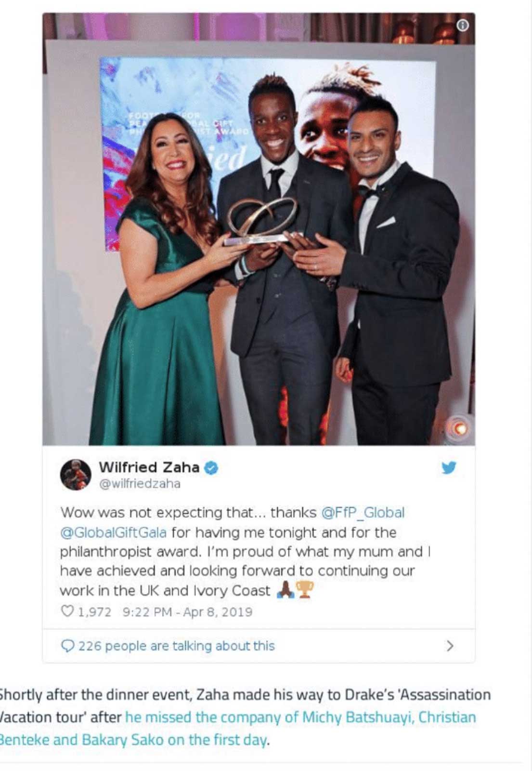
Task: Open Wilfried Zaha's profile avatar
Action: click(76, 475)
